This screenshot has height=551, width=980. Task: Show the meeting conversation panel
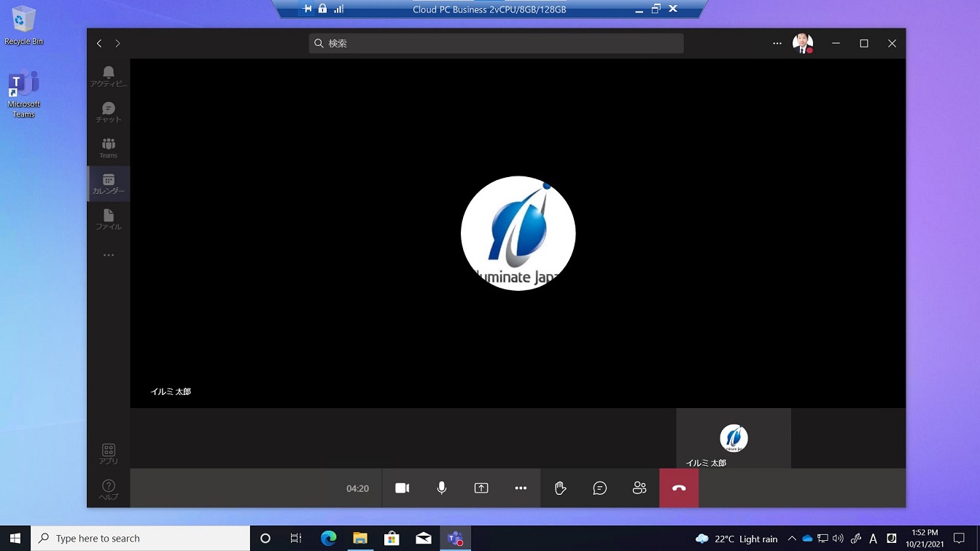pyautogui.click(x=599, y=488)
